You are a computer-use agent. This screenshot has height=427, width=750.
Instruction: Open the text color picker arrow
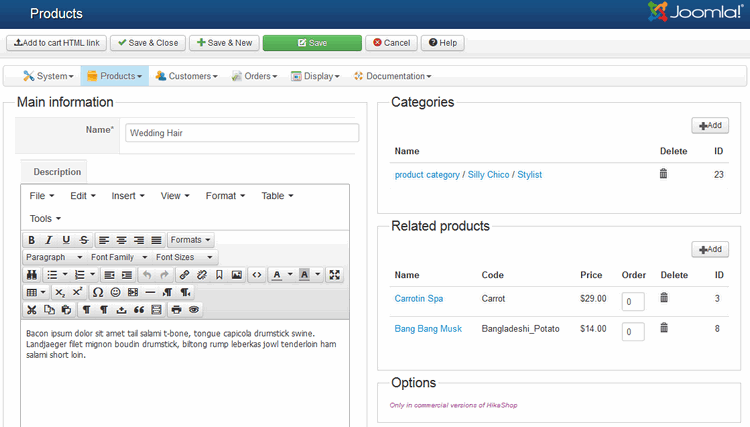tap(291, 274)
